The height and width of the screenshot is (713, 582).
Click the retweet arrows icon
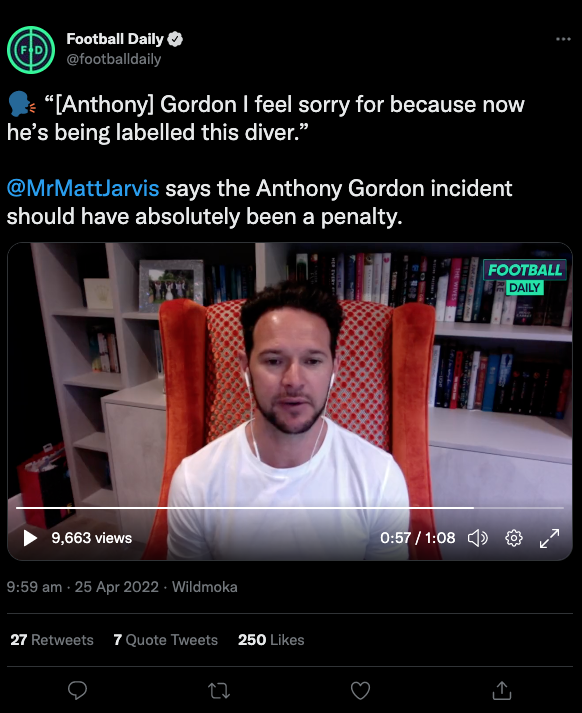[x=219, y=690]
